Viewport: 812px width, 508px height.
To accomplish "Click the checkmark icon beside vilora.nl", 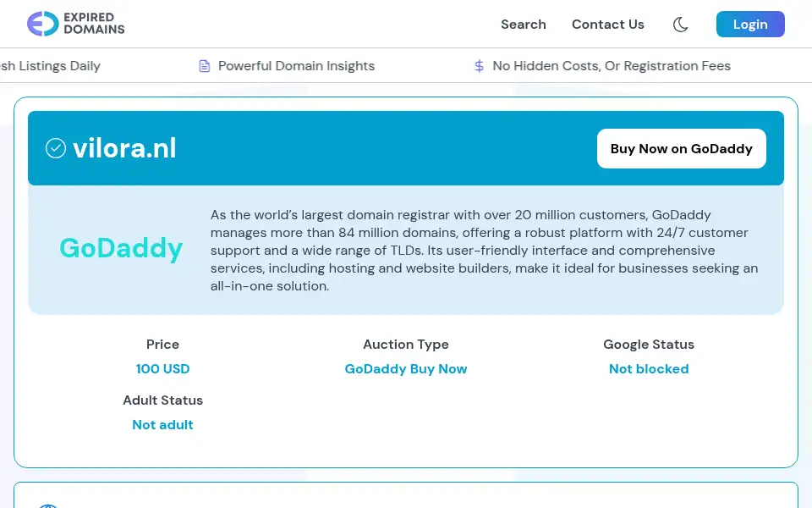I will tap(56, 148).
